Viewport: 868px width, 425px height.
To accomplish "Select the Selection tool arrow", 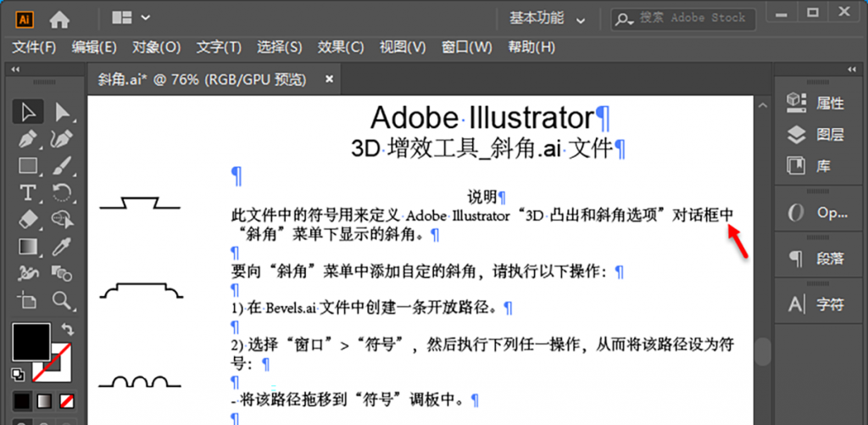I will pyautogui.click(x=28, y=112).
